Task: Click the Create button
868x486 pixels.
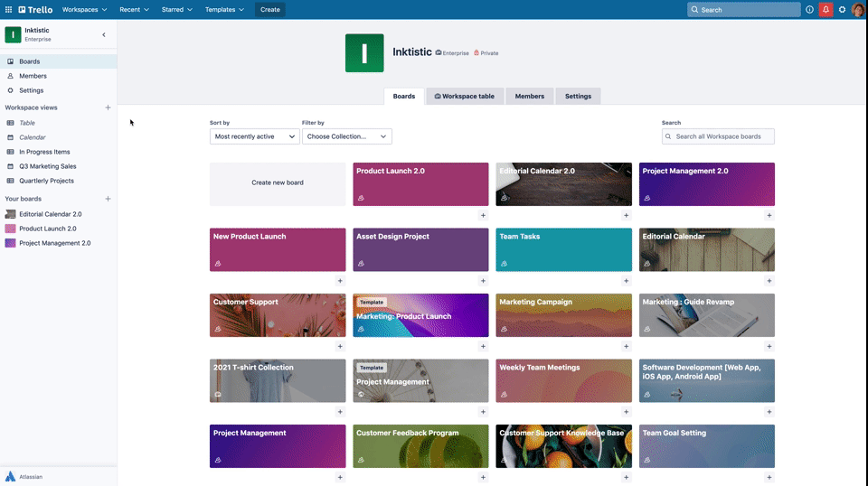Action: click(x=270, y=9)
